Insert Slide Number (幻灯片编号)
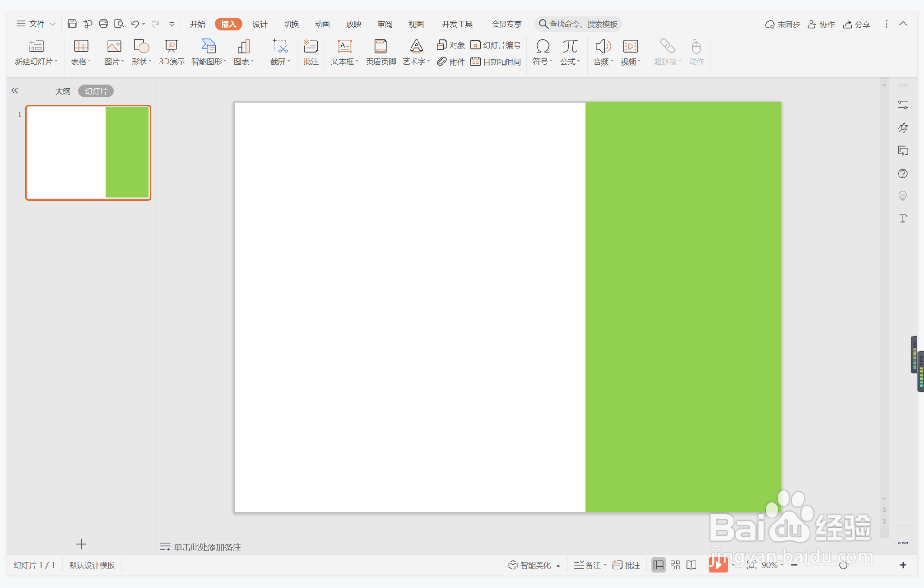The height and width of the screenshot is (588, 924). pos(495,45)
